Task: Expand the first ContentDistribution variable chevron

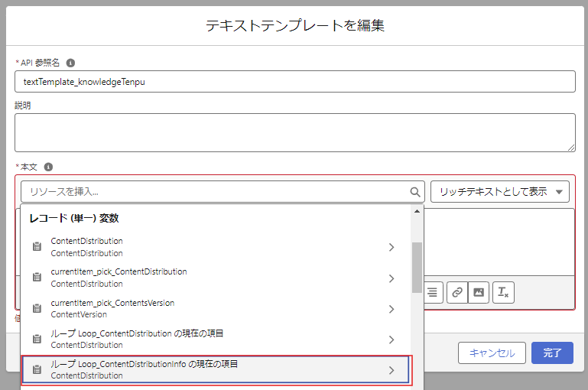Action: (391, 247)
